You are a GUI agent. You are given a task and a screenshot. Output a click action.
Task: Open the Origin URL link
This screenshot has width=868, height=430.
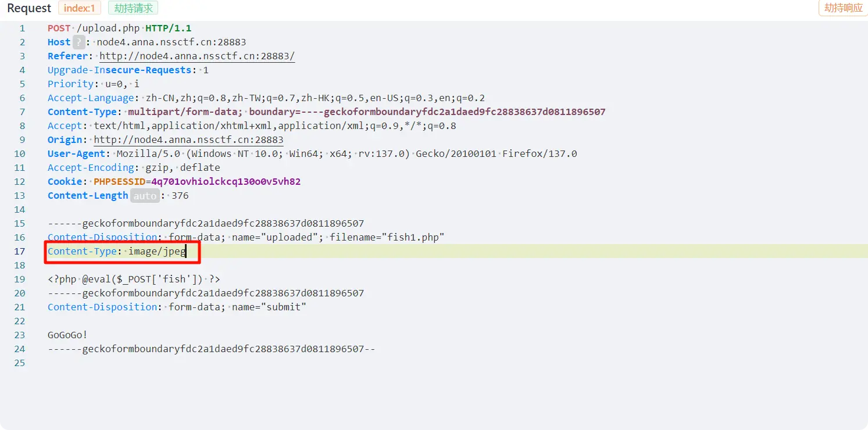tap(188, 139)
